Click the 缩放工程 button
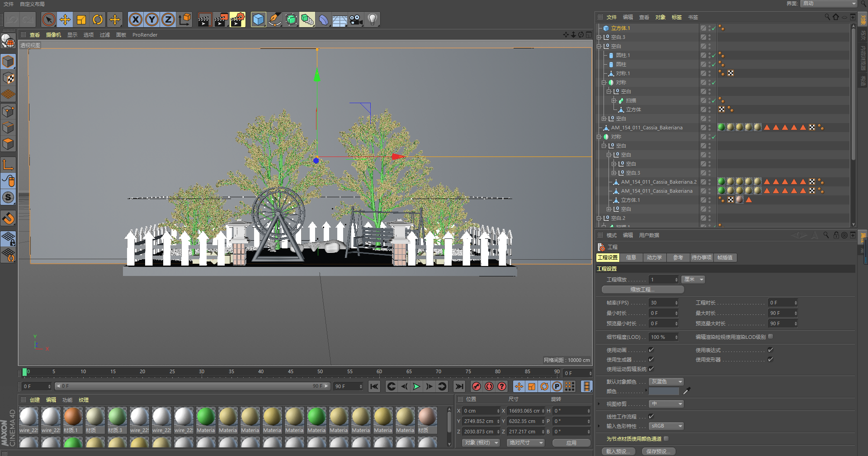868x456 pixels. pos(642,290)
